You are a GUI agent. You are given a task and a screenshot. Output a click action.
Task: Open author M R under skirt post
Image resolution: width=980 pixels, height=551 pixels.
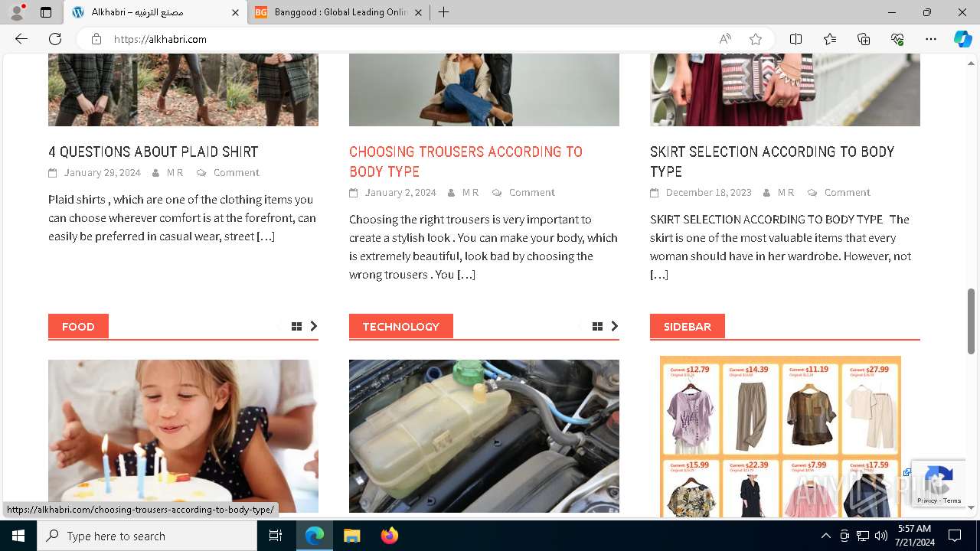pos(786,193)
